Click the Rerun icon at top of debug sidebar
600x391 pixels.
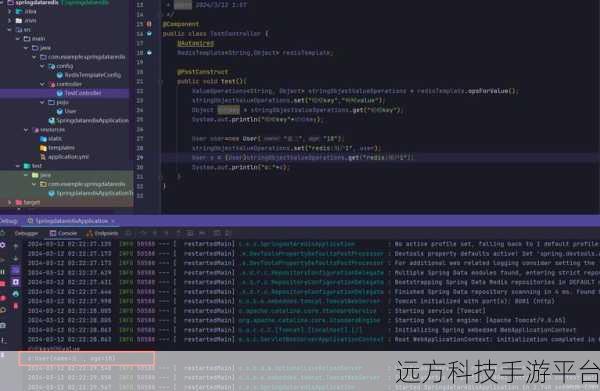coord(3,233)
